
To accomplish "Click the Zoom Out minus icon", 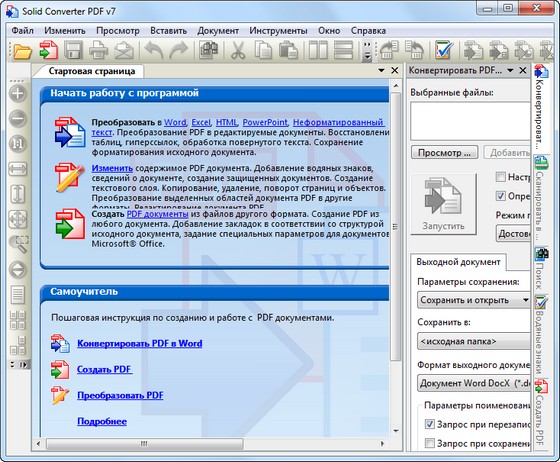I will point(18,119).
